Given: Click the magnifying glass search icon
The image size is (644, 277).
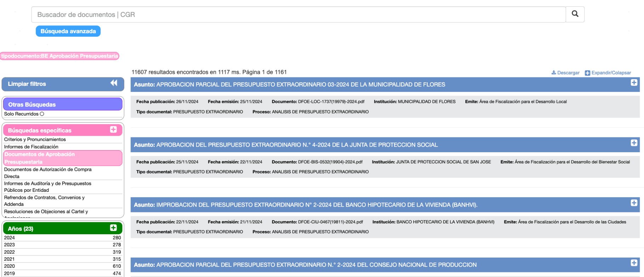Looking at the screenshot, I should point(575,14).
